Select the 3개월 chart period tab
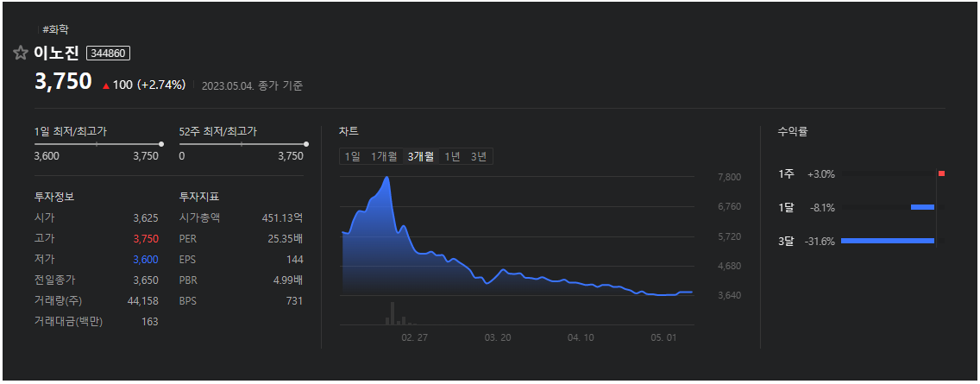The image size is (980, 384). coord(421,156)
